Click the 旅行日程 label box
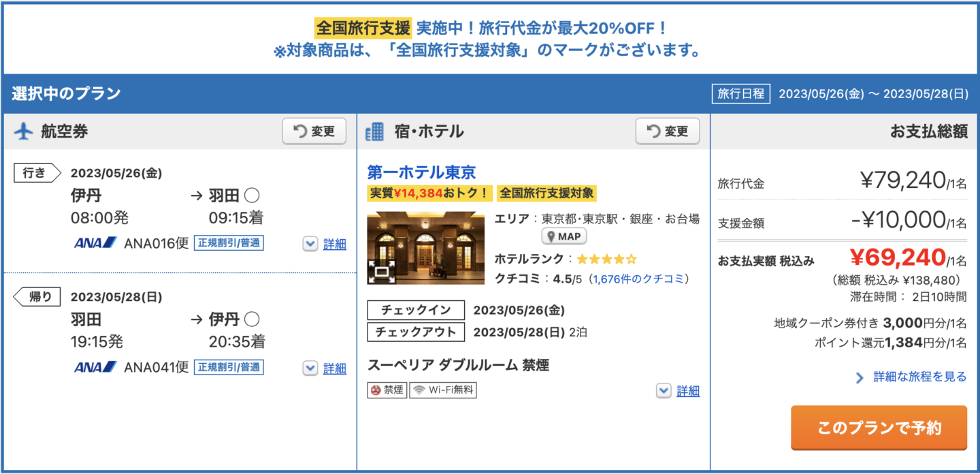Viewport: 980px width, 474px height. 741,94
